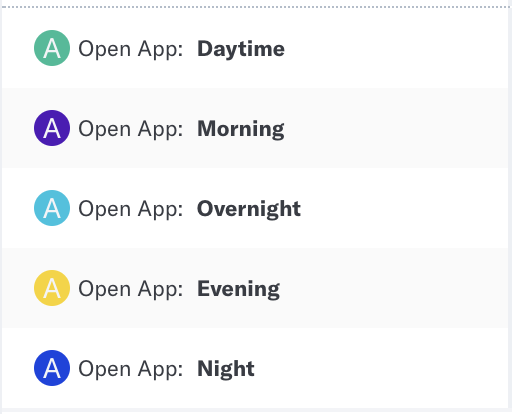Click the dark blue A icon for Night

pyautogui.click(x=52, y=368)
